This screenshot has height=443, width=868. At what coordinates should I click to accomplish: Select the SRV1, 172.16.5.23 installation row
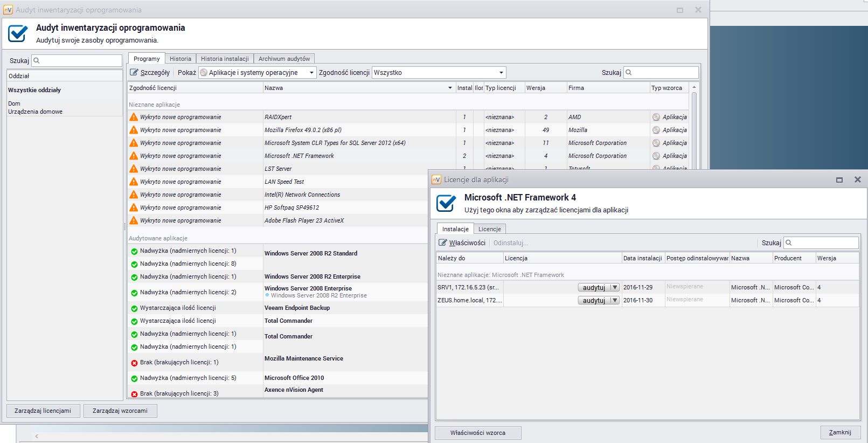[x=648, y=287]
